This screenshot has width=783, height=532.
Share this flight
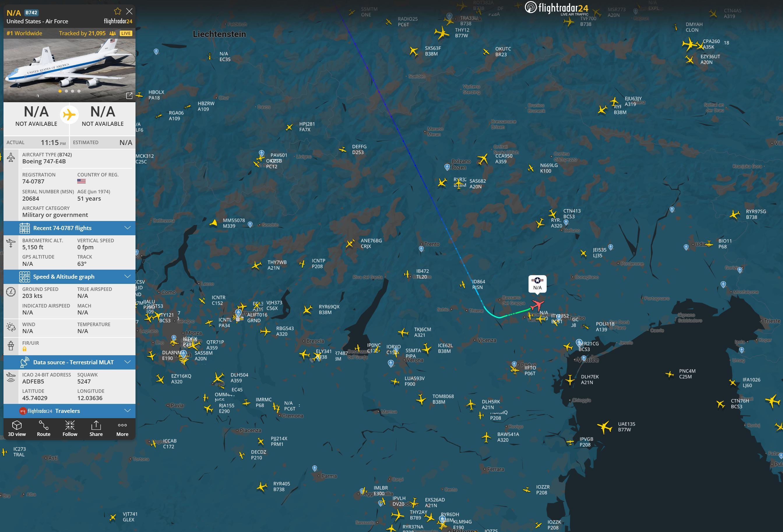click(96, 428)
